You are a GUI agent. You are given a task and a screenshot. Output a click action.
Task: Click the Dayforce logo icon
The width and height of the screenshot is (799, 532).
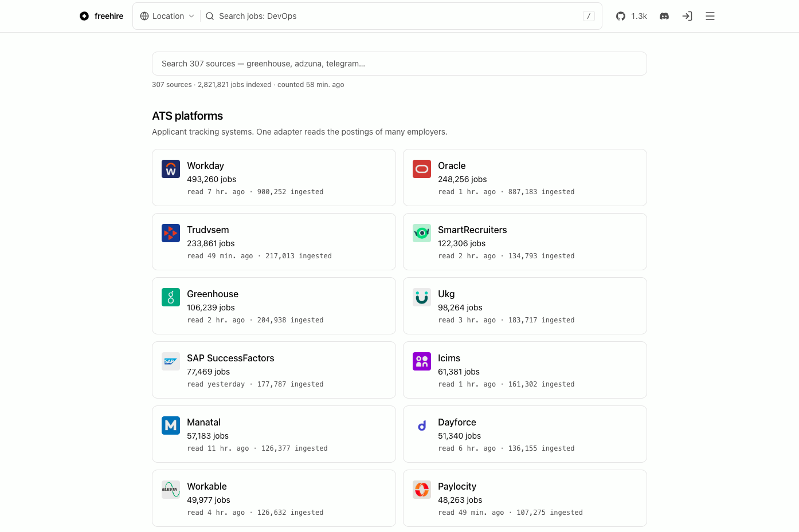pyautogui.click(x=422, y=425)
